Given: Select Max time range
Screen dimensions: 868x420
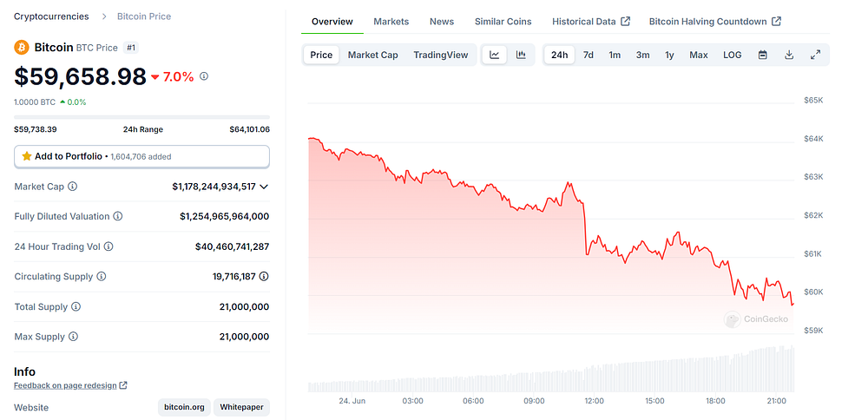Looking at the screenshot, I should (x=699, y=55).
